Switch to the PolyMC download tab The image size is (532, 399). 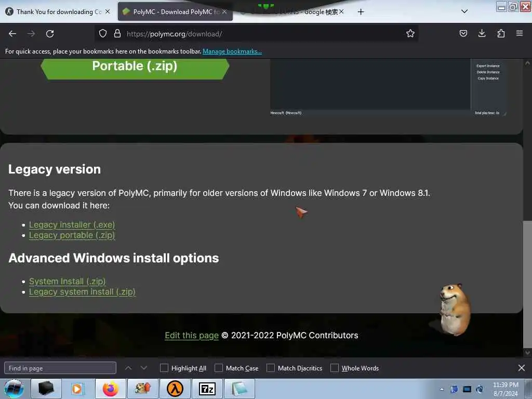coord(176,12)
